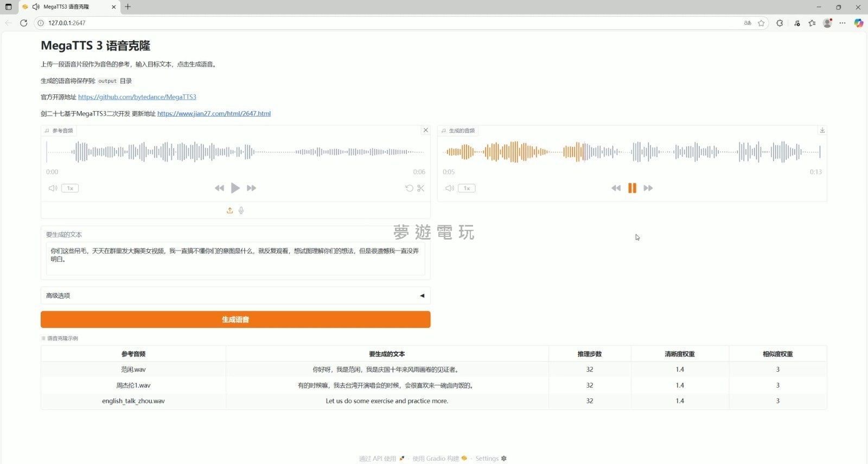Record reference audio from microphone
Viewport: 868px width, 464px height.
pos(241,210)
